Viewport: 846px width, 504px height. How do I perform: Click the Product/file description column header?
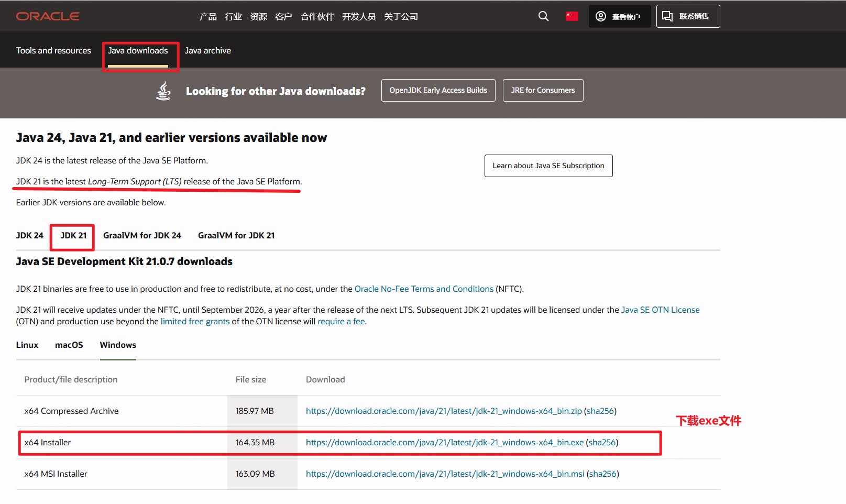coord(71,380)
